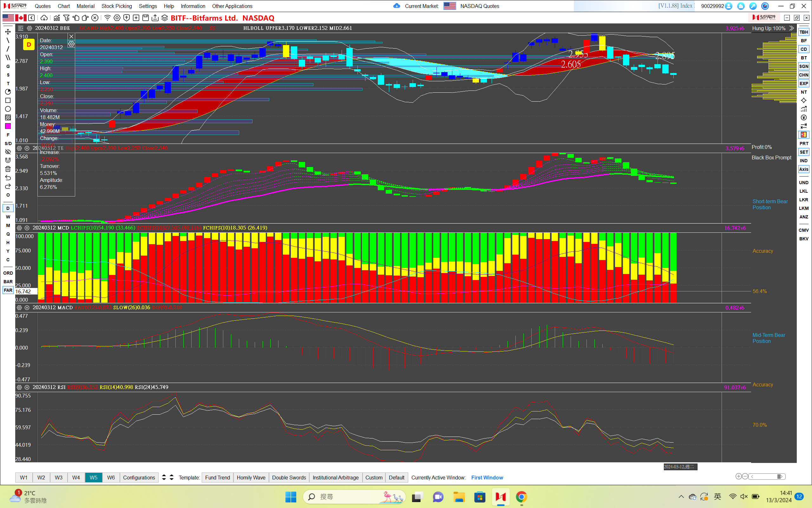Click the Wi-Fi signal icon in toolbar
Viewport: 812px width, 508px height.
click(x=108, y=18)
